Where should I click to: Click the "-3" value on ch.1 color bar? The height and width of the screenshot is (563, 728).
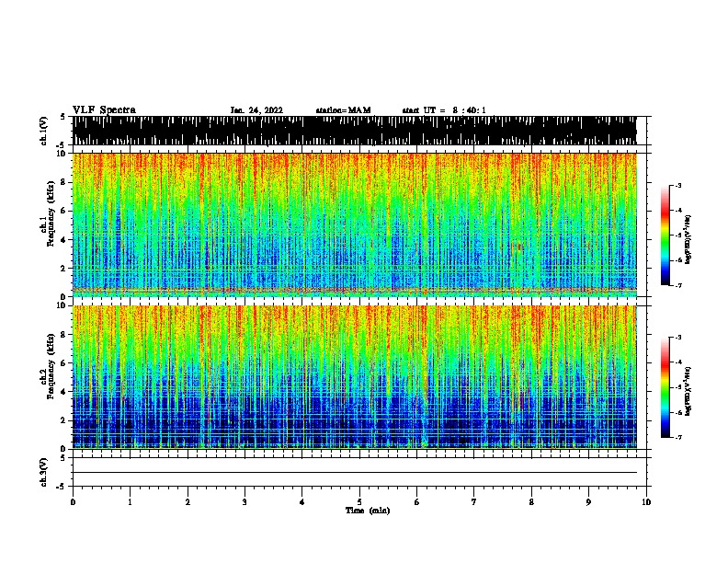click(678, 185)
